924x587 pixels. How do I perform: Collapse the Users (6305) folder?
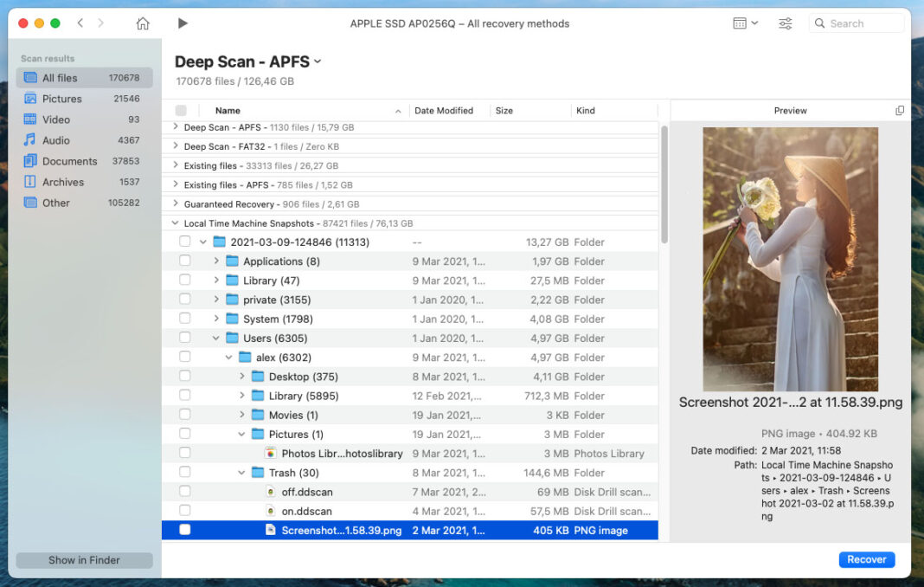[x=215, y=338]
